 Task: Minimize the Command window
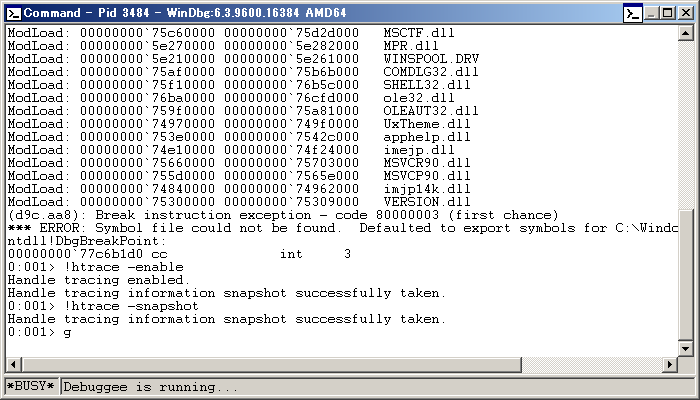click(652, 13)
